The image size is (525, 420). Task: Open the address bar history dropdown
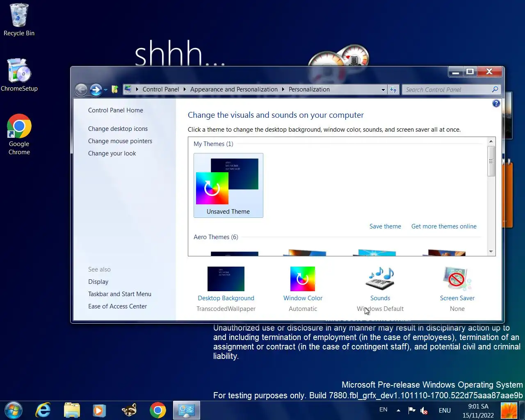tap(383, 89)
